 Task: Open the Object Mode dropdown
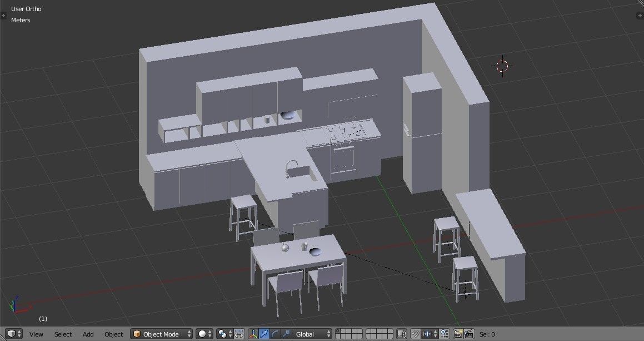pyautogui.click(x=161, y=334)
